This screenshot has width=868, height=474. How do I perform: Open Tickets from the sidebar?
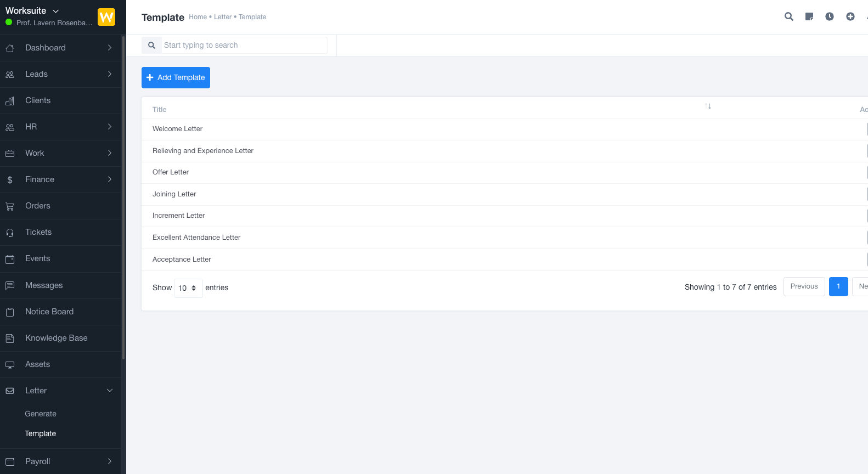coord(38,232)
